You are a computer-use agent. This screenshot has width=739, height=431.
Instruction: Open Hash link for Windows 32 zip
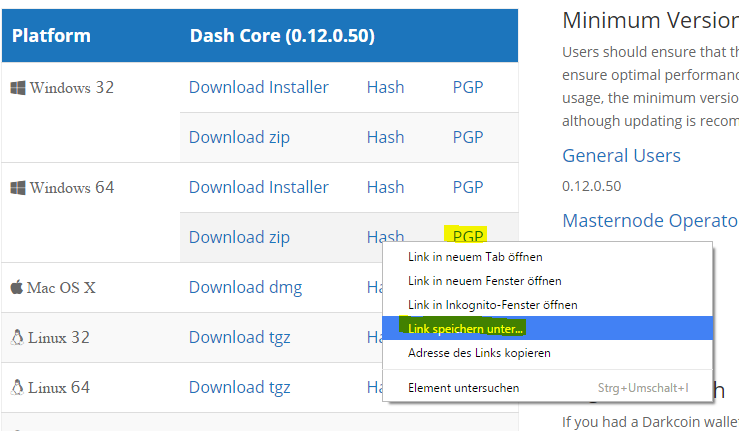pos(386,137)
